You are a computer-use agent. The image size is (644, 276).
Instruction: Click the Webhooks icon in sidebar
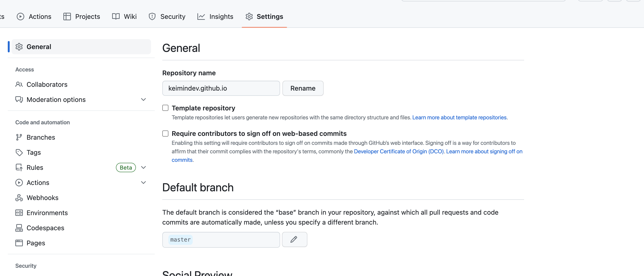point(19,198)
